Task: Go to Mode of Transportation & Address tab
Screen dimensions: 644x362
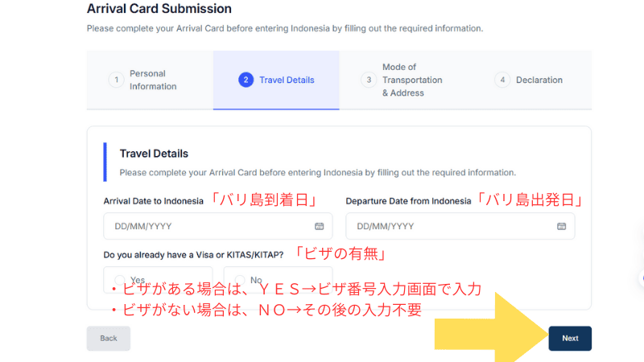Action: (402, 80)
